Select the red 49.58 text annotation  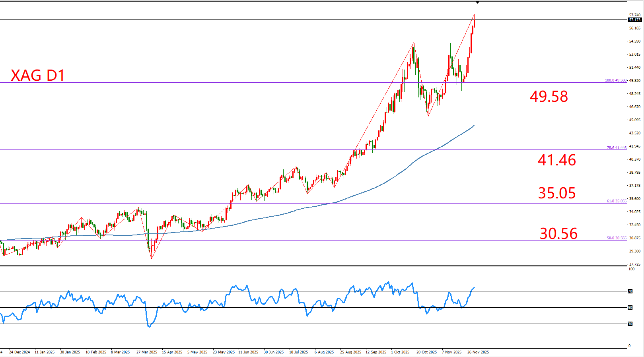pos(549,97)
